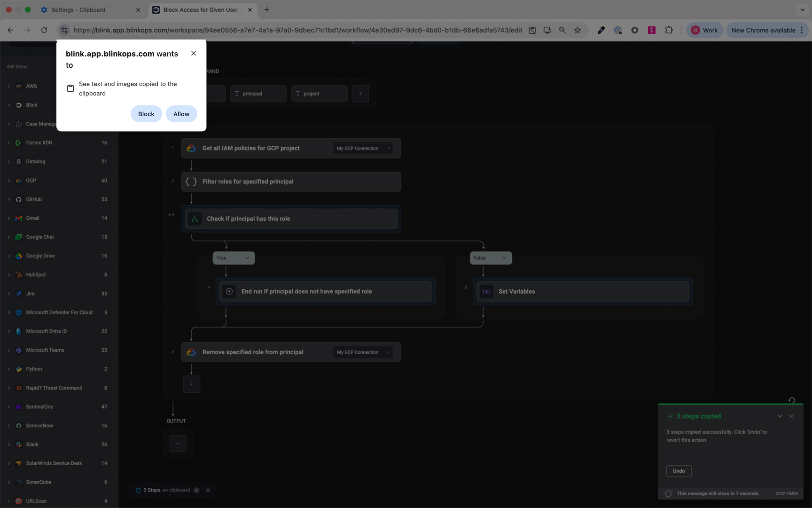The image size is (812, 508).
Task: Switch to Block Access for Given User tab
Action: coord(202,9)
